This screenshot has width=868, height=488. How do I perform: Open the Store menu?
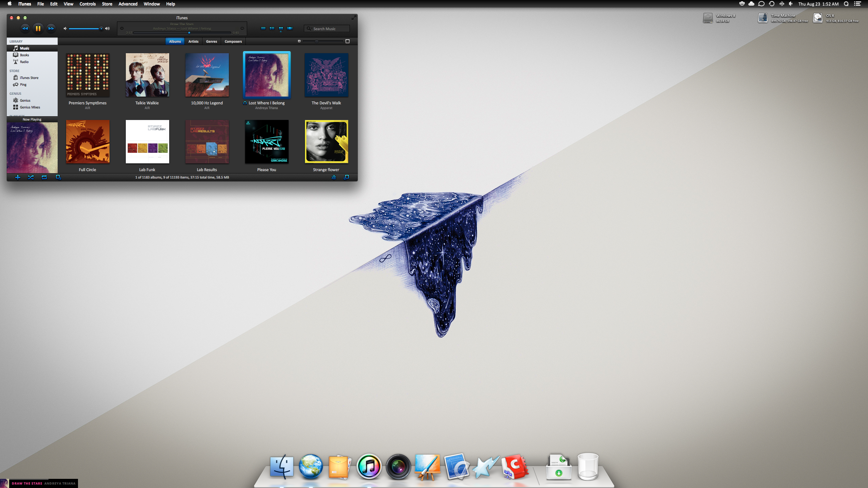107,4
